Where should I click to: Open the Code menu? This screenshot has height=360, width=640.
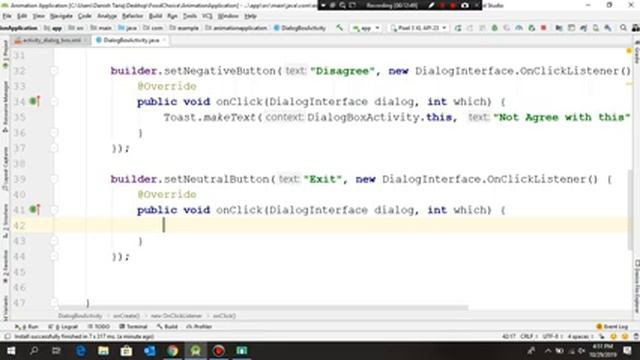coord(84,16)
